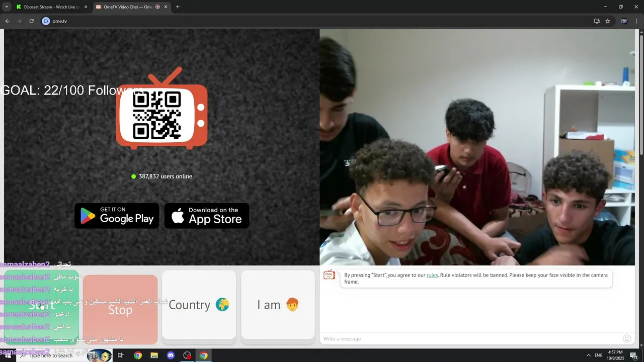Open Task View in the taskbar
Image resolution: width=644 pixels, height=362 pixels.
point(121,355)
